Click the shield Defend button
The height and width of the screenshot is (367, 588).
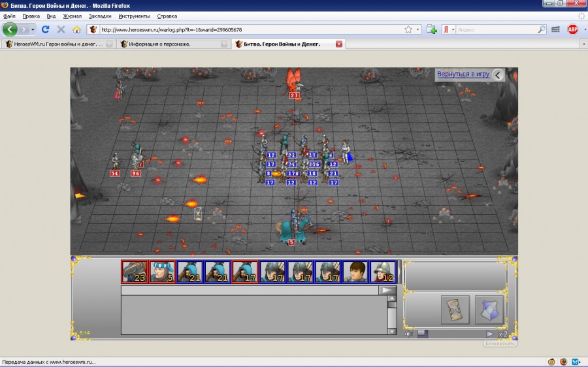489,309
